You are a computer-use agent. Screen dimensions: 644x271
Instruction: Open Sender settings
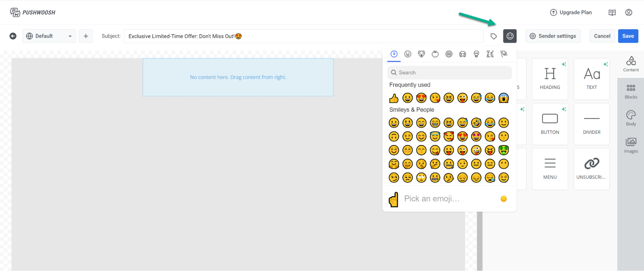tap(553, 36)
